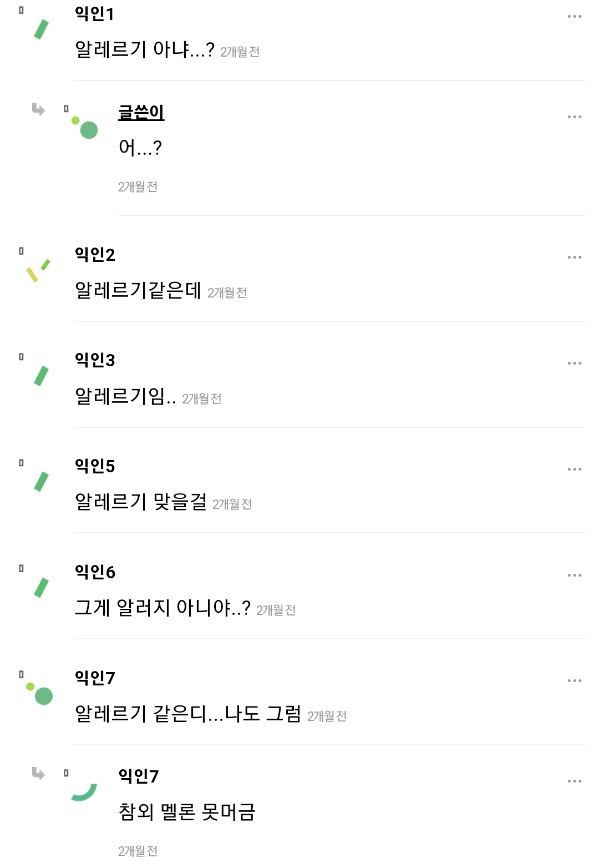Open three-dot options for 익인6's comment
599x868 pixels.
click(575, 576)
